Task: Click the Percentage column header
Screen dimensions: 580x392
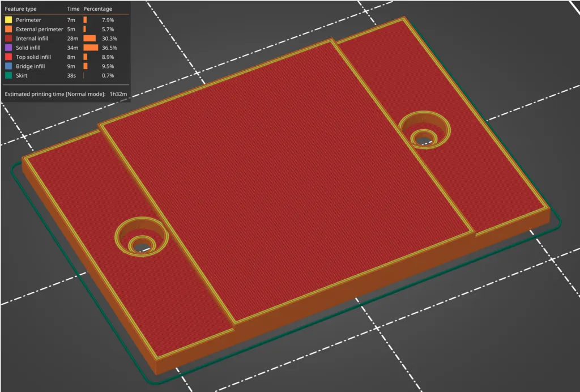Action: pyautogui.click(x=97, y=9)
